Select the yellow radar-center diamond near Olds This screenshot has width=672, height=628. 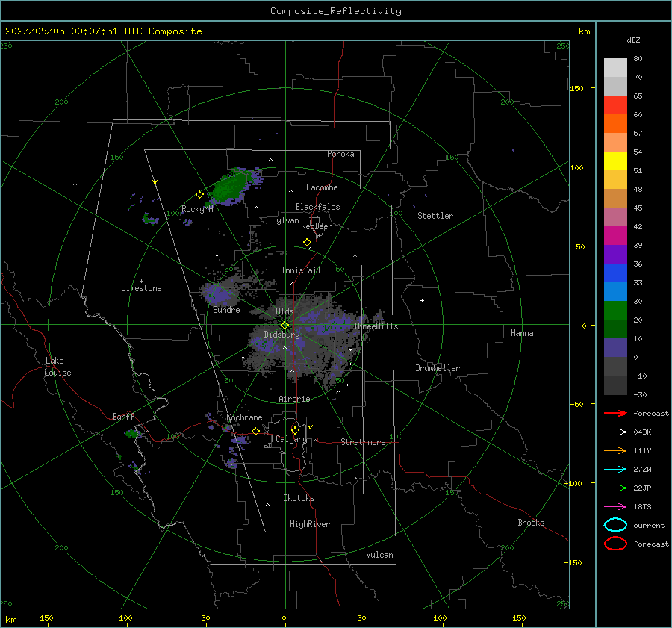coord(284,326)
